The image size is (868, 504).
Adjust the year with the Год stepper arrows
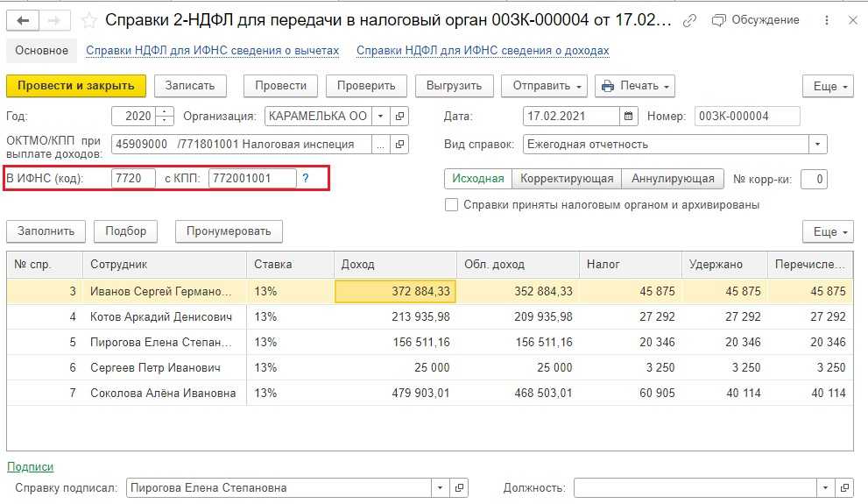coord(165,117)
